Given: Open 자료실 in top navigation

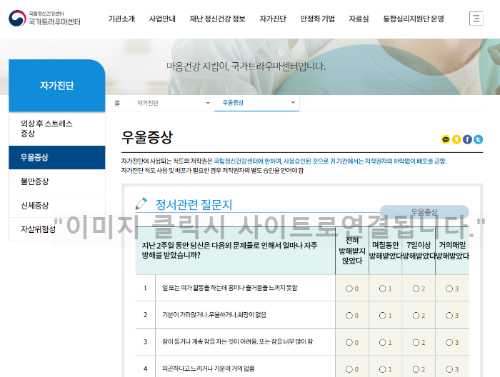Looking at the screenshot, I should coord(359,19).
